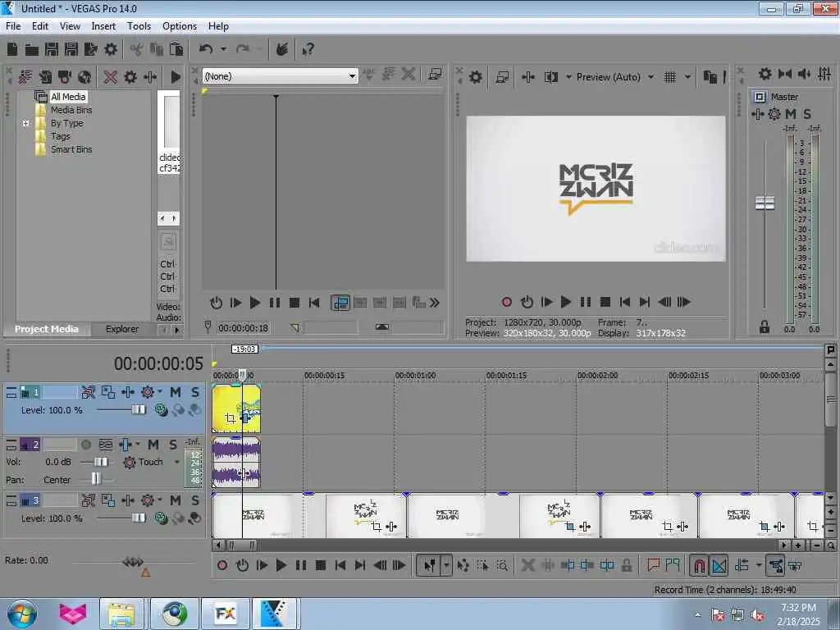Image resolution: width=840 pixels, height=630 pixels.
Task: Open Split Screen View dropdown arrow
Action: tap(568, 77)
